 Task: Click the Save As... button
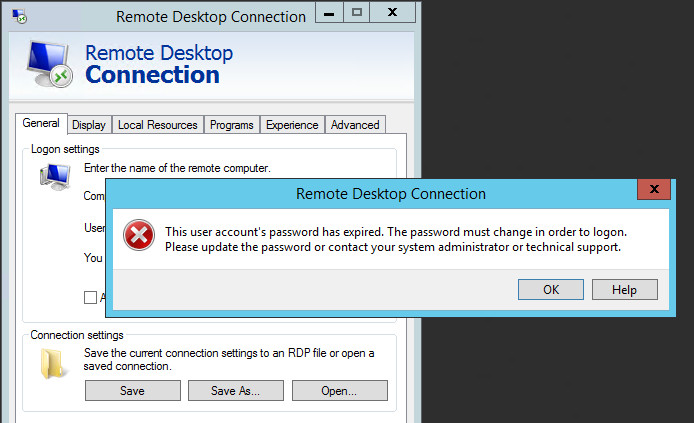tap(236, 391)
